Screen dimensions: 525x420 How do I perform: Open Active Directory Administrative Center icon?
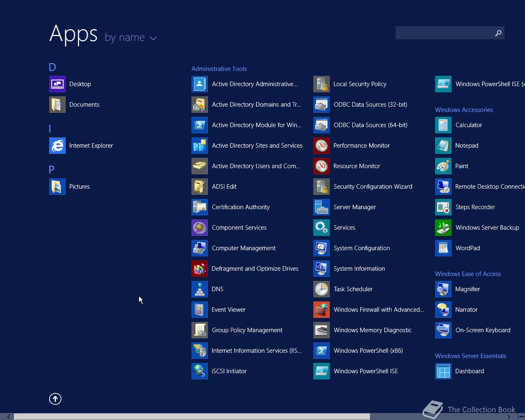pos(200,84)
